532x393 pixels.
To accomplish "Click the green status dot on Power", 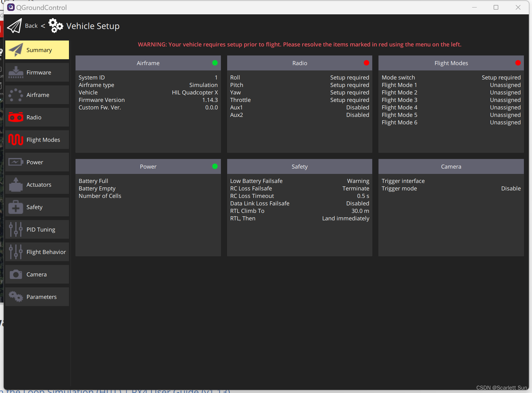I will [215, 166].
